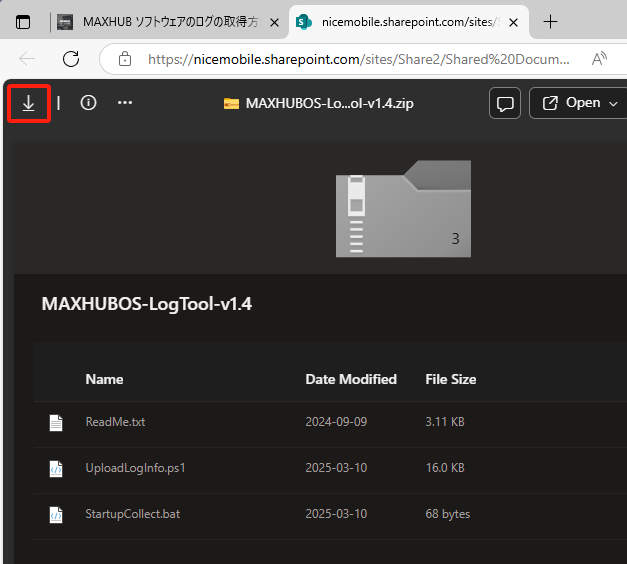Click the zip file icon in title
The width and height of the screenshot is (627, 564).
(231, 104)
